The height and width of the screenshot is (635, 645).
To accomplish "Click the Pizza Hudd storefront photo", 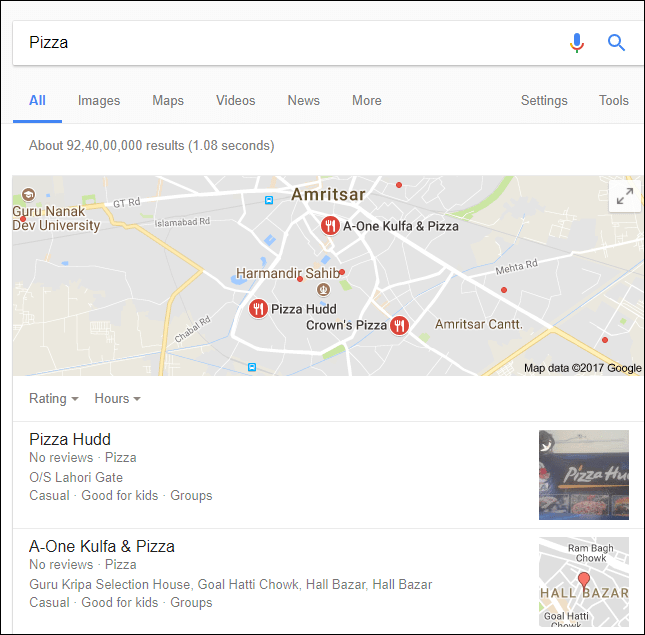I will 584,475.
